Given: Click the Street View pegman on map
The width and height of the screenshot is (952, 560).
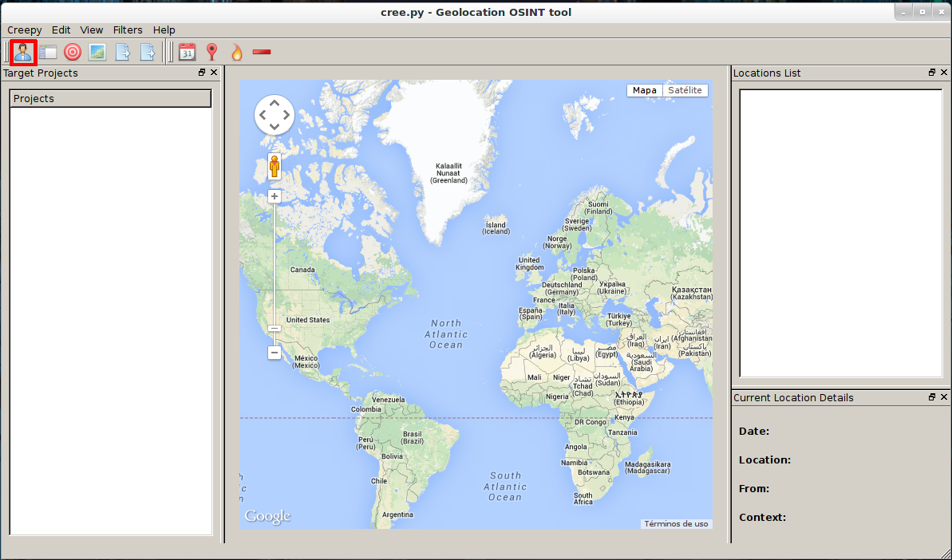Looking at the screenshot, I should click(x=275, y=167).
